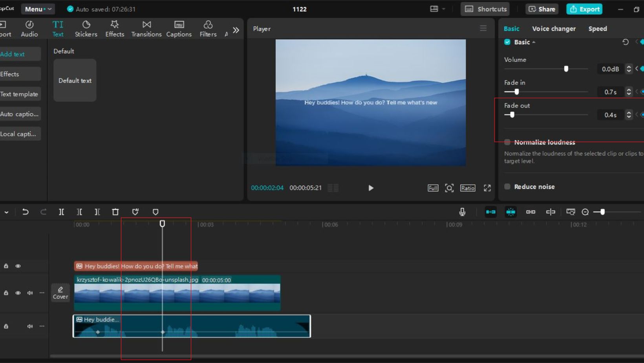This screenshot has width=644, height=363.
Task: Select Effects in text sidebar
Action: click(x=20, y=74)
